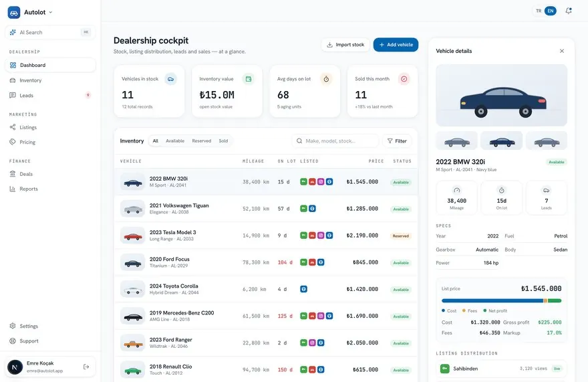
Task: Select the 2021 Volkswagen Tiguan row
Action: pos(266,209)
